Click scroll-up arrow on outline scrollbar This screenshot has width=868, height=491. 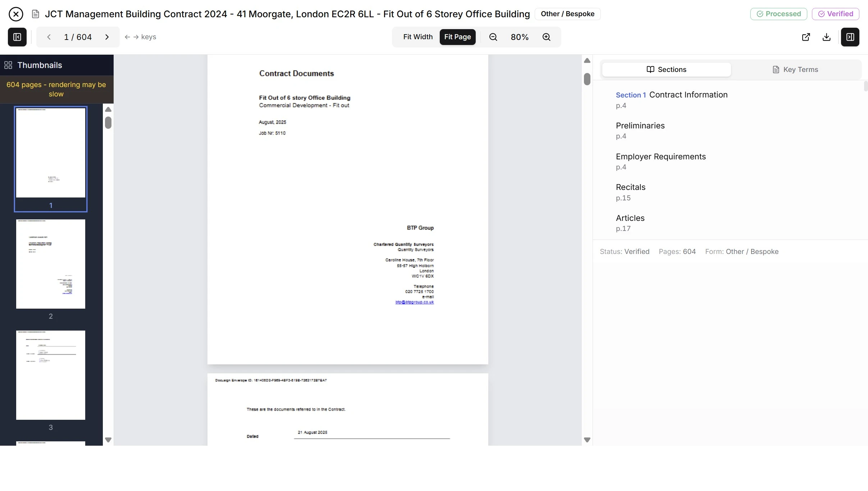pyautogui.click(x=587, y=60)
